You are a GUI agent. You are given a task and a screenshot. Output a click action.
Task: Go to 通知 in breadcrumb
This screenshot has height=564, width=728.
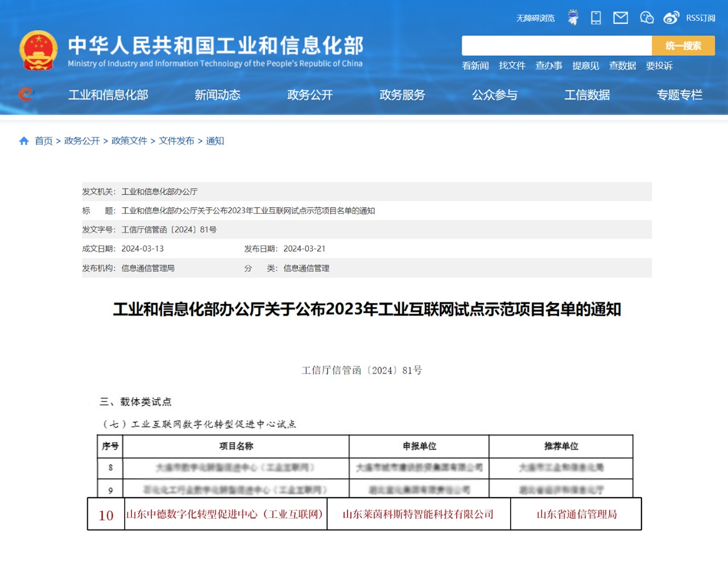[x=215, y=141]
